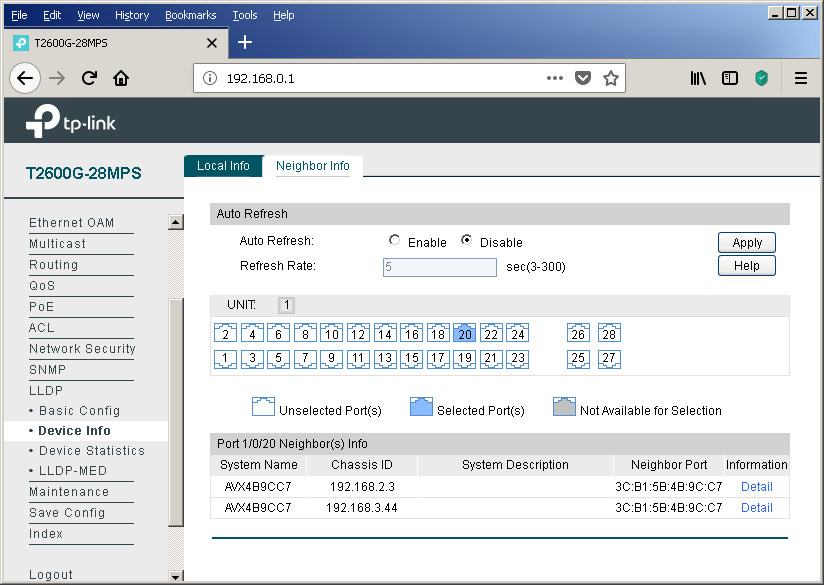This screenshot has width=824, height=585.
Task: Open the hamburger application menu
Action: 801,78
